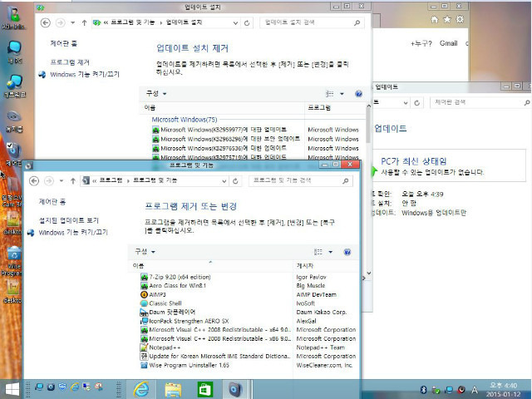This screenshot has width=532, height=399.
Task: Open File Explorer from the taskbar
Action: pos(173,390)
